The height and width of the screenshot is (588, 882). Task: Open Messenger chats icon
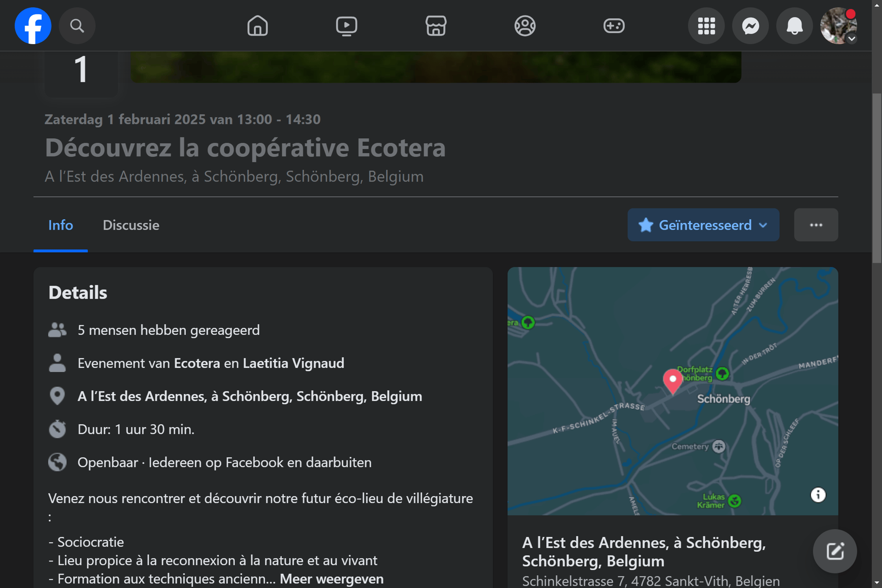[x=750, y=26]
